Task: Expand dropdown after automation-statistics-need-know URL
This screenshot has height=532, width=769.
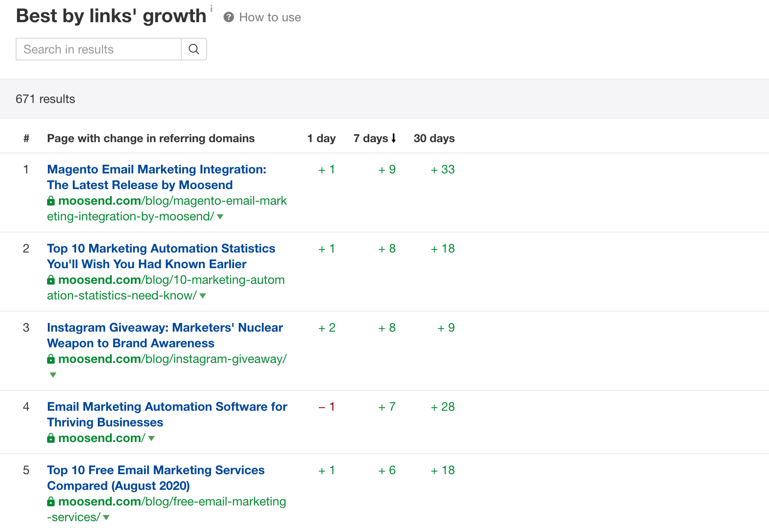Action: (x=203, y=296)
